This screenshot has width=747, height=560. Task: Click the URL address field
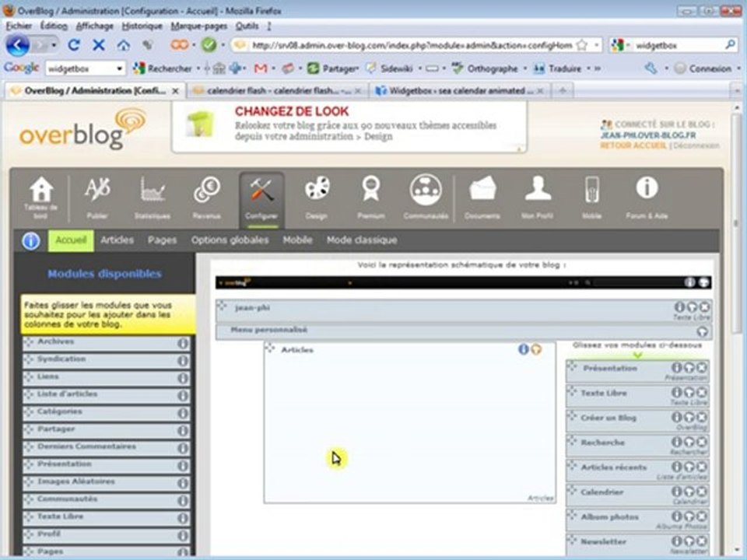[x=412, y=45]
